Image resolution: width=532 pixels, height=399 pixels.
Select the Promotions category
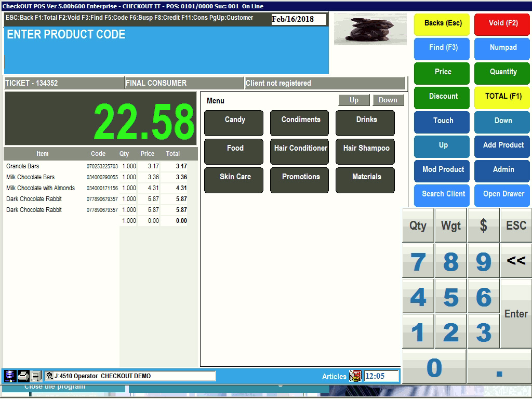(x=300, y=180)
